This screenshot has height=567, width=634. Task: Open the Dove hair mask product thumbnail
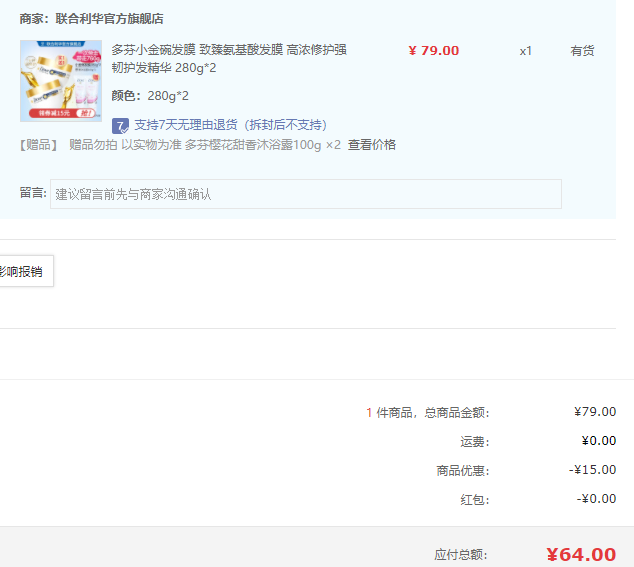click(x=61, y=81)
